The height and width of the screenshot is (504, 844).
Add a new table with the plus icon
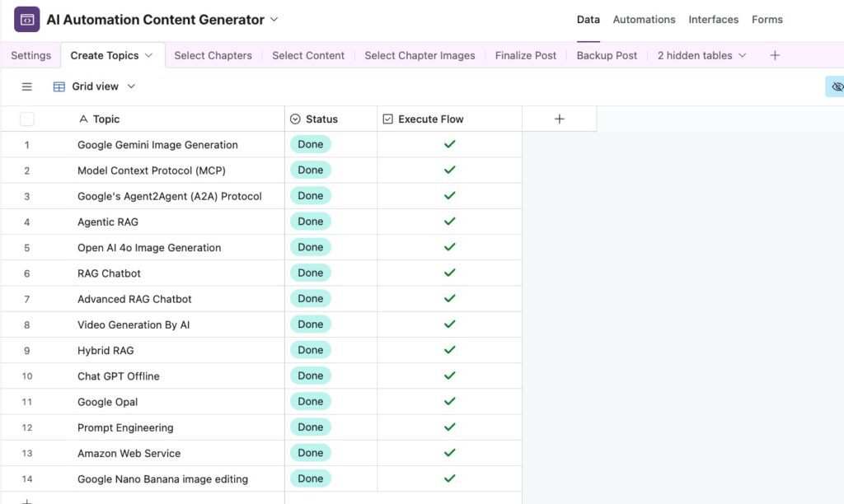[x=775, y=55]
